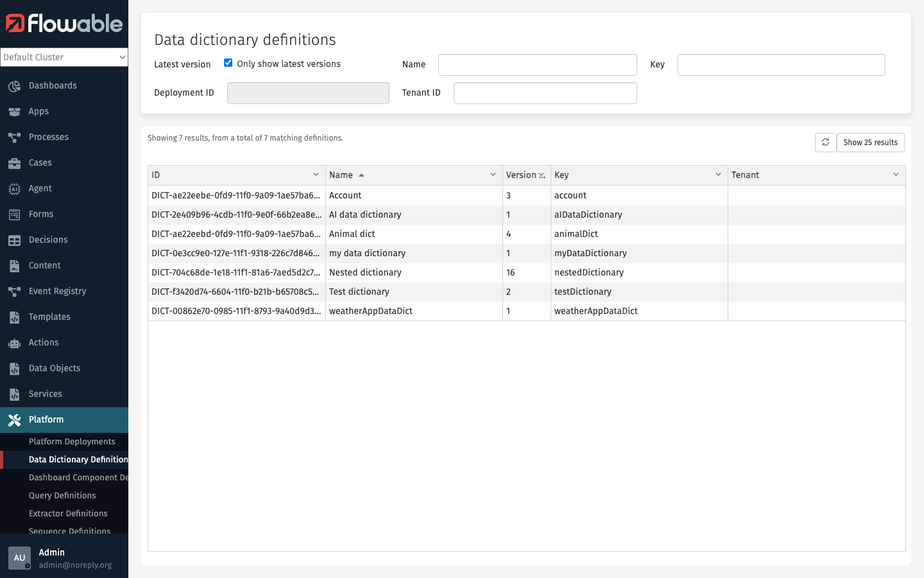Expand the Tenant column dropdown
924x578 pixels.
pyautogui.click(x=896, y=175)
